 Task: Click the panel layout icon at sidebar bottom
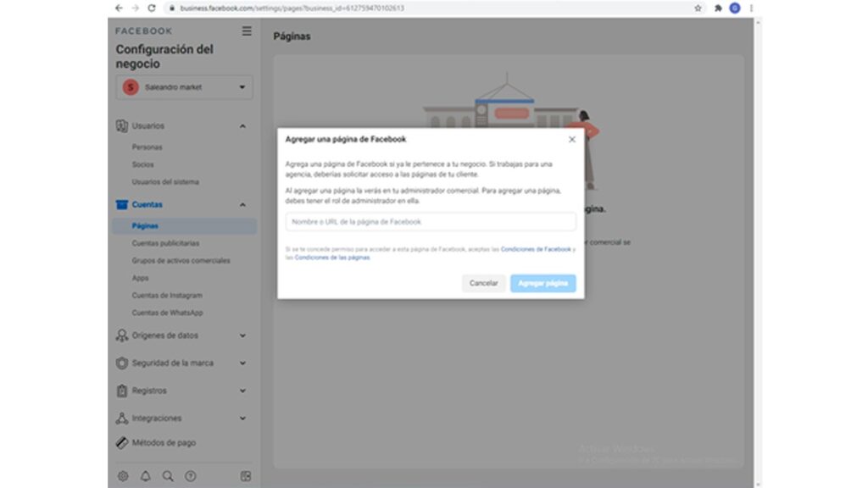click(246, 476)
